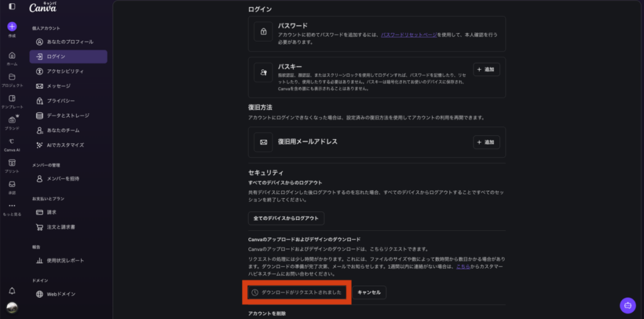Open プリント in the left rail
Image resolution: width=644 pixels, height=319 pixels.
(12, 166)
